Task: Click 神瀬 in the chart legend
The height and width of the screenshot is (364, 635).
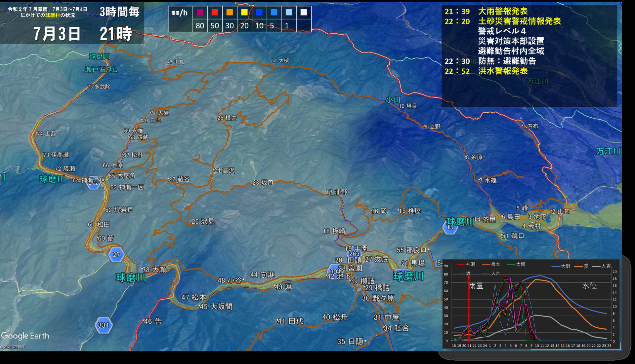Action: point(471,264)
